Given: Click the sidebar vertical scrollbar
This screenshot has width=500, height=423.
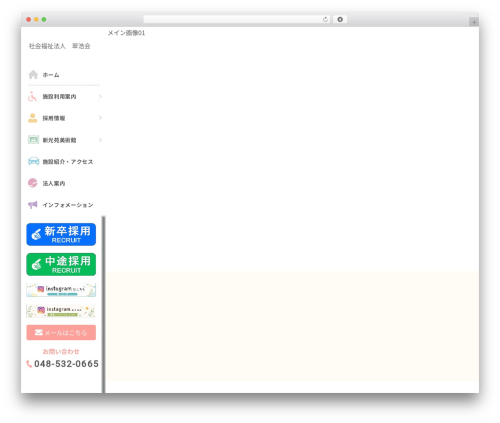Looking at the screenshot, I should pos(103,304).
